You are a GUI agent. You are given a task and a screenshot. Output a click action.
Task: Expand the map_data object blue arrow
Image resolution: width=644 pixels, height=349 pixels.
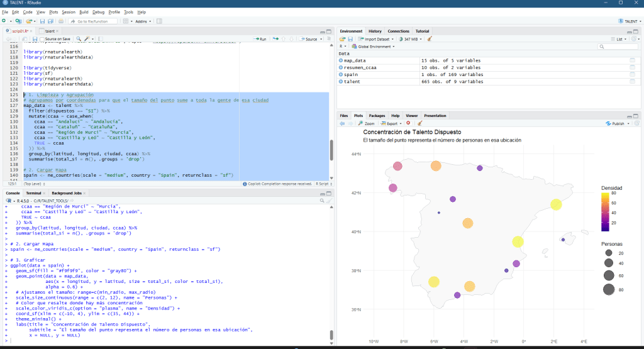[x=341, y=60]
